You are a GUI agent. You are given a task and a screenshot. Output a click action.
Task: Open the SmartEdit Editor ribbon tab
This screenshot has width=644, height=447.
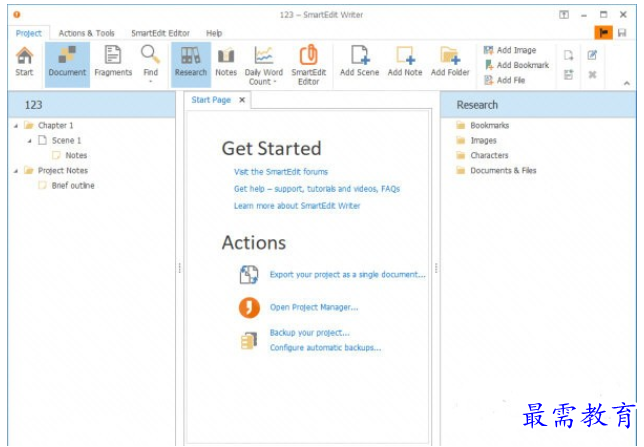pos(160,33)
